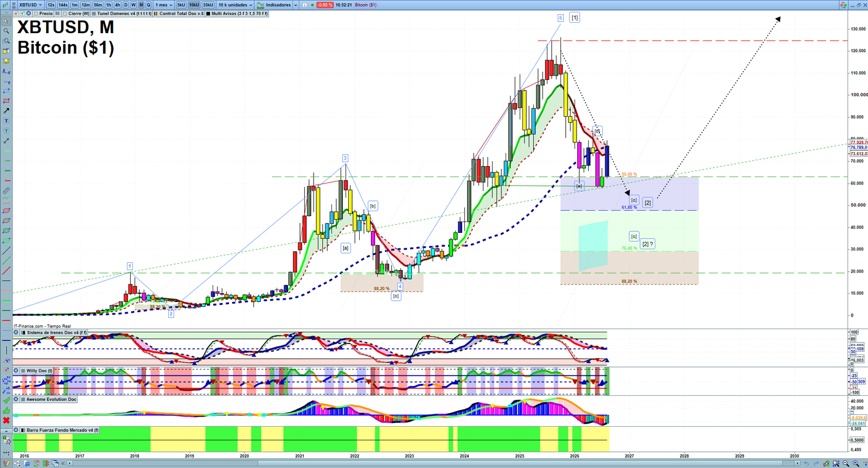868x468 pixels.
Task: Select the arrow pointer tool
Action: [6, 21]
